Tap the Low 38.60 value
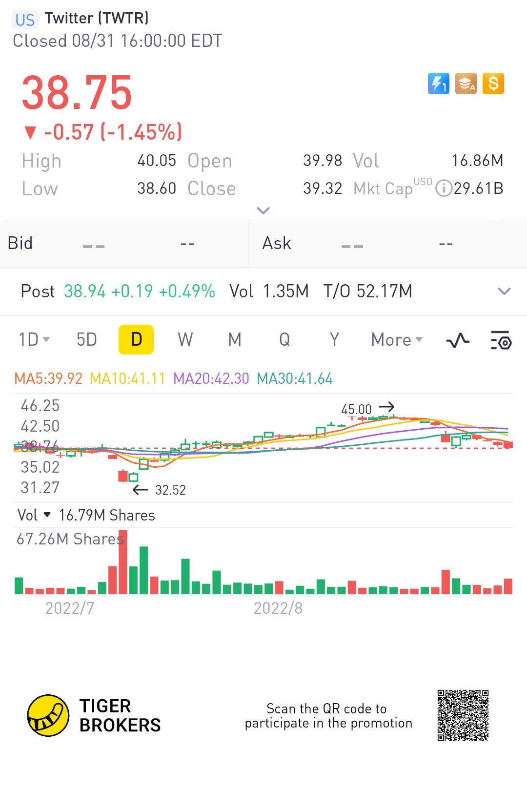 click(157, 188)
